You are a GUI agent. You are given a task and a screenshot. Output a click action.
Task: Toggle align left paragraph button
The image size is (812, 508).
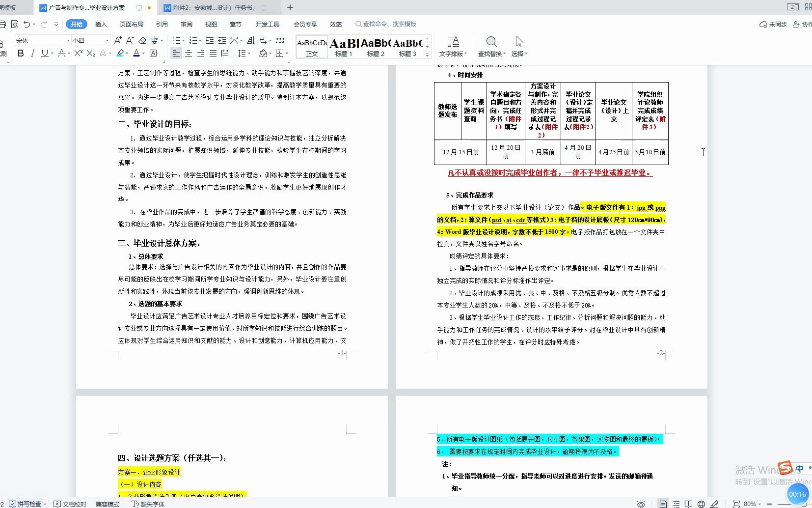[176, 53]
